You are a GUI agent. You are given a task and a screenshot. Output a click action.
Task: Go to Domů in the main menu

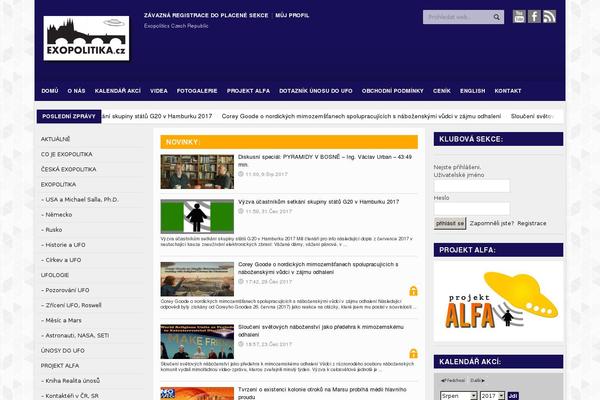tap(50, 91)
